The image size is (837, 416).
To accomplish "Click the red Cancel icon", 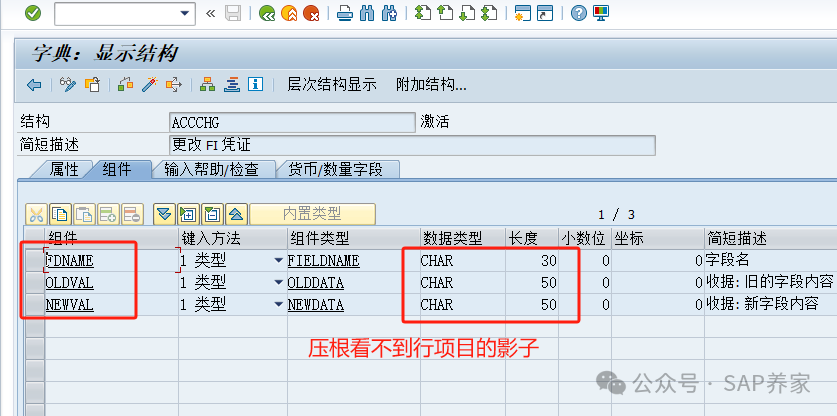I will point(311,13).
